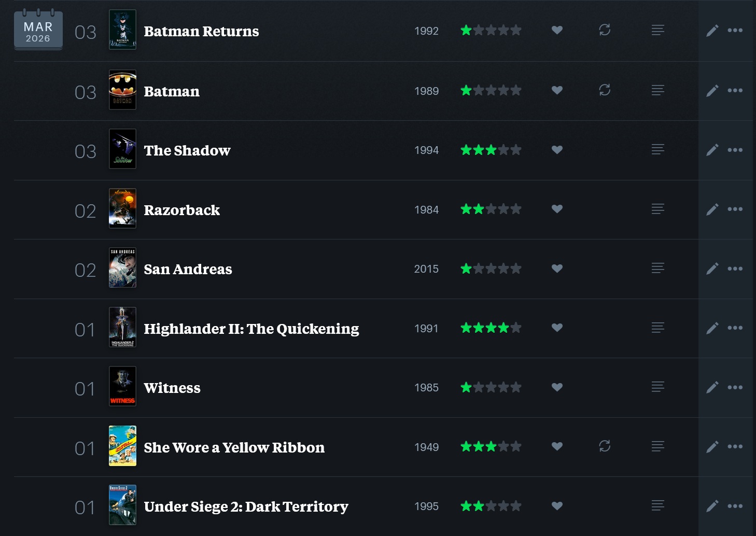
Task: Toggle the heart in the Witness row
Action: [x=557, y=387]
